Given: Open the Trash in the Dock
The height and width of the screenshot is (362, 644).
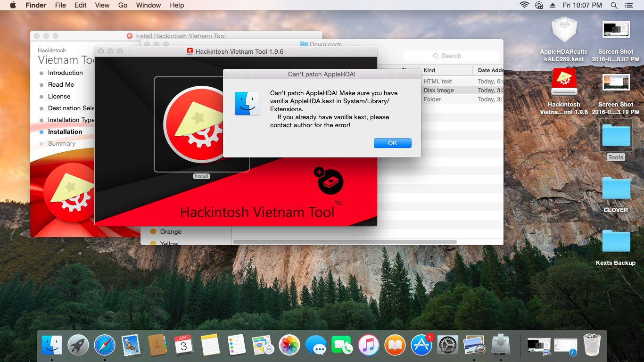Looking at the screenshot, I should (592, 345).
